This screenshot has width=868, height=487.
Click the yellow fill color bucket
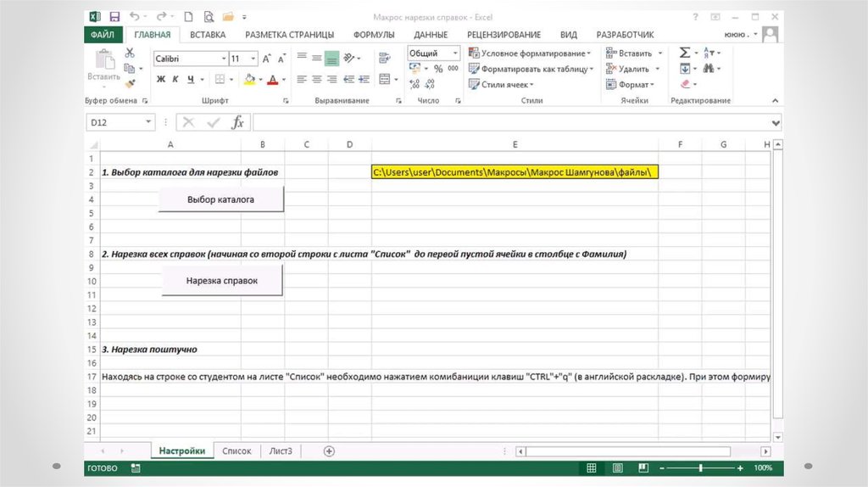248,79
